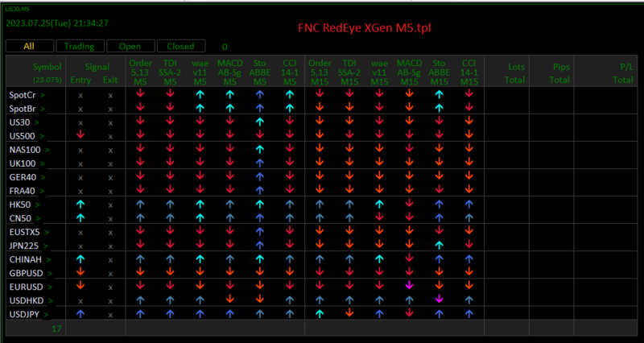
Task: Click EURUSD MACD AB-Sg M15 magenta arrow
Action: coord(409,285)
